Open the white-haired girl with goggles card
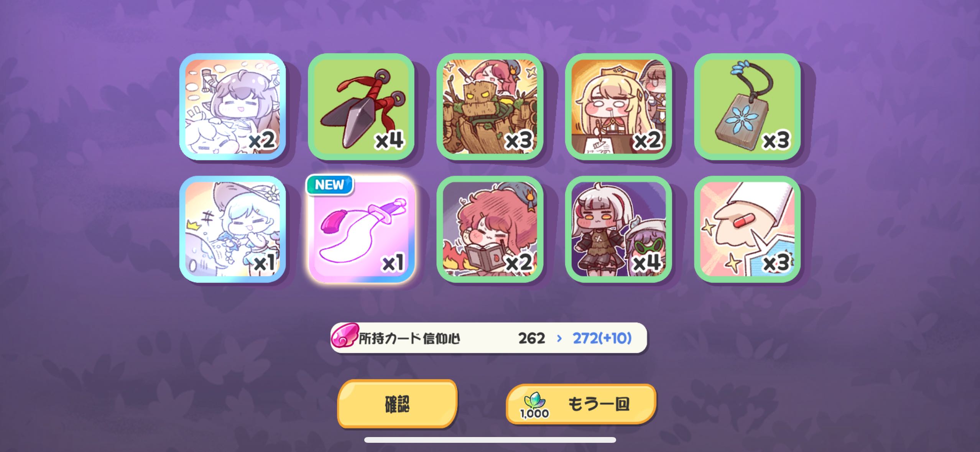Image resolution: width=980 pixels, height=452 pixels. [618, 229]
